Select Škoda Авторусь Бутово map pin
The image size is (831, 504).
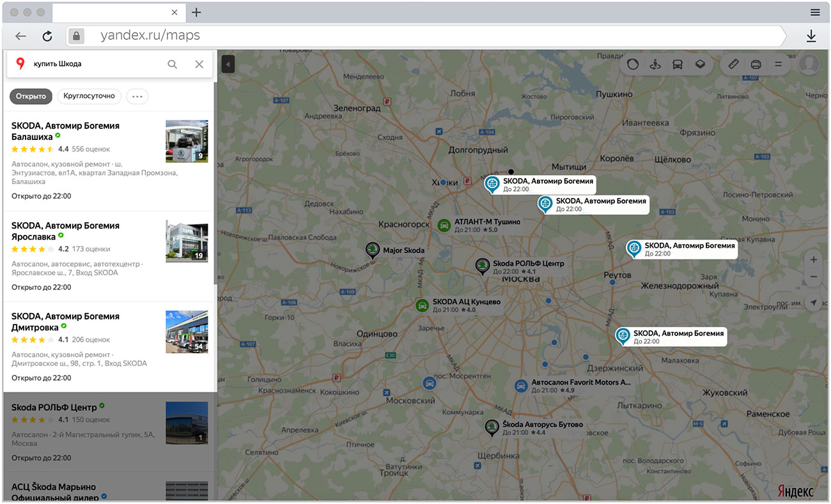492,428
